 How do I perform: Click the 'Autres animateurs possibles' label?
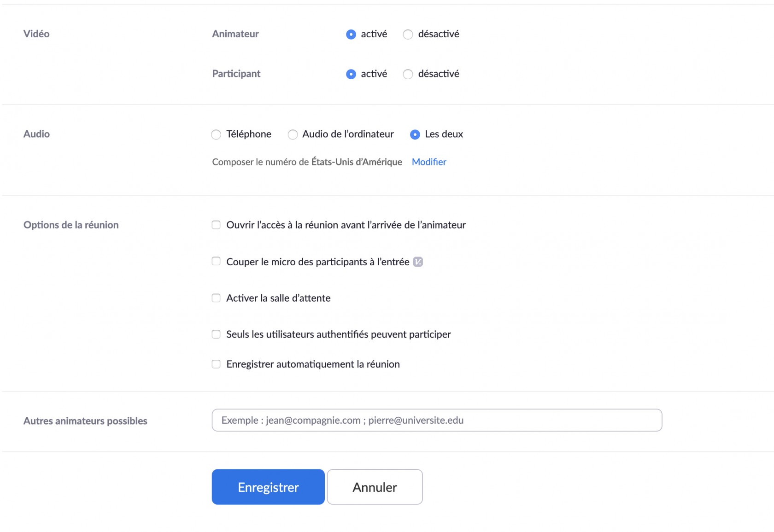(85, 421)
